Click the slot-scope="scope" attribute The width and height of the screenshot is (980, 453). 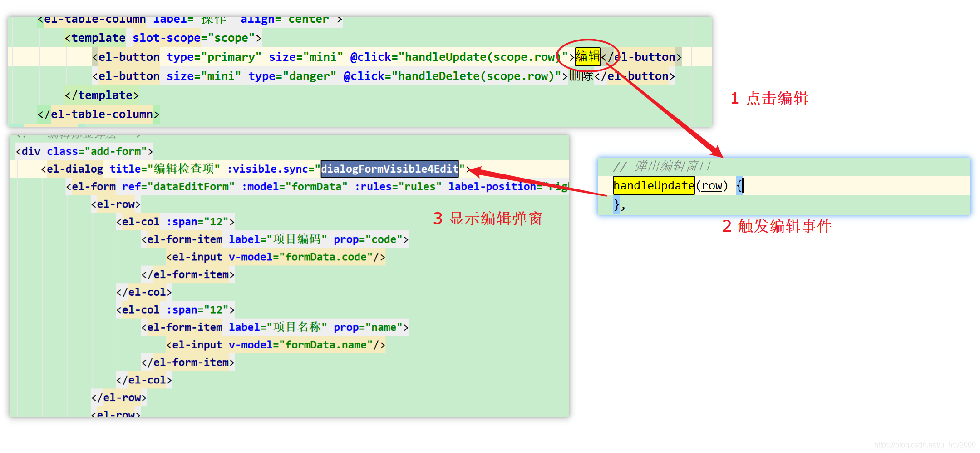pos(194,38)
